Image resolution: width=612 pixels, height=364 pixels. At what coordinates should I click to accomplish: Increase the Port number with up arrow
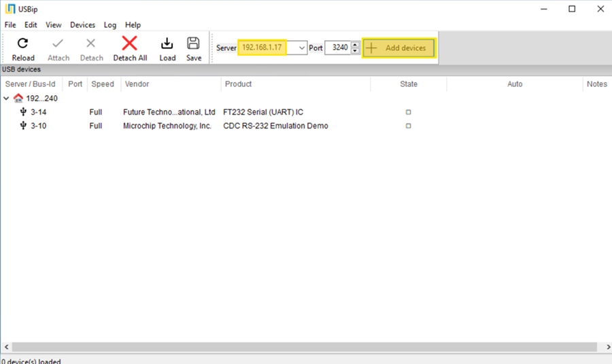point(355,45)
